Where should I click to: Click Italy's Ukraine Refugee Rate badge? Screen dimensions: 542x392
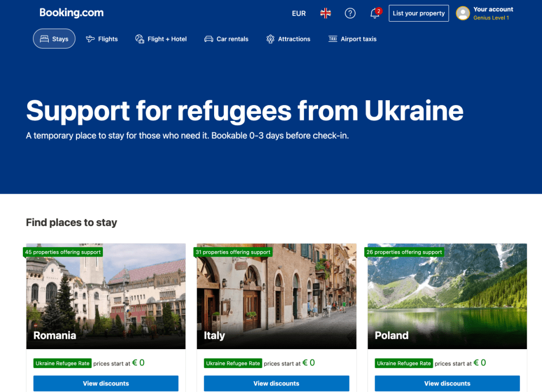[233, 363]
